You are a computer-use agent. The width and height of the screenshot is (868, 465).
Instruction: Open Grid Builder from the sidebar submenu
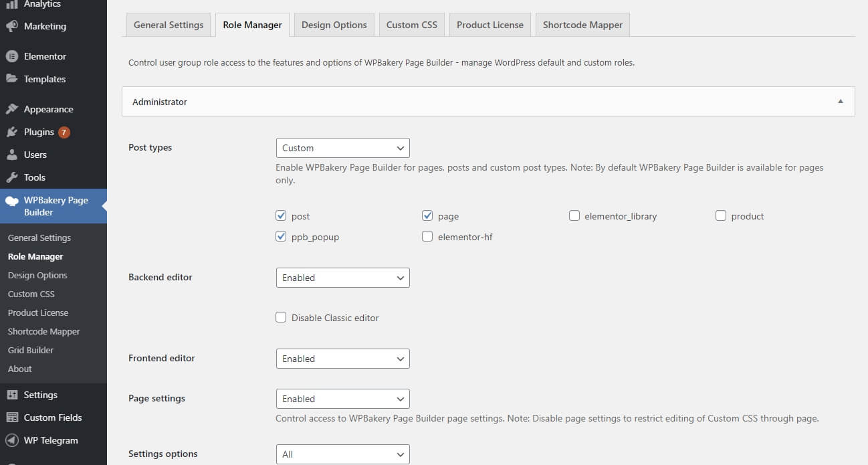coord(31,350)
